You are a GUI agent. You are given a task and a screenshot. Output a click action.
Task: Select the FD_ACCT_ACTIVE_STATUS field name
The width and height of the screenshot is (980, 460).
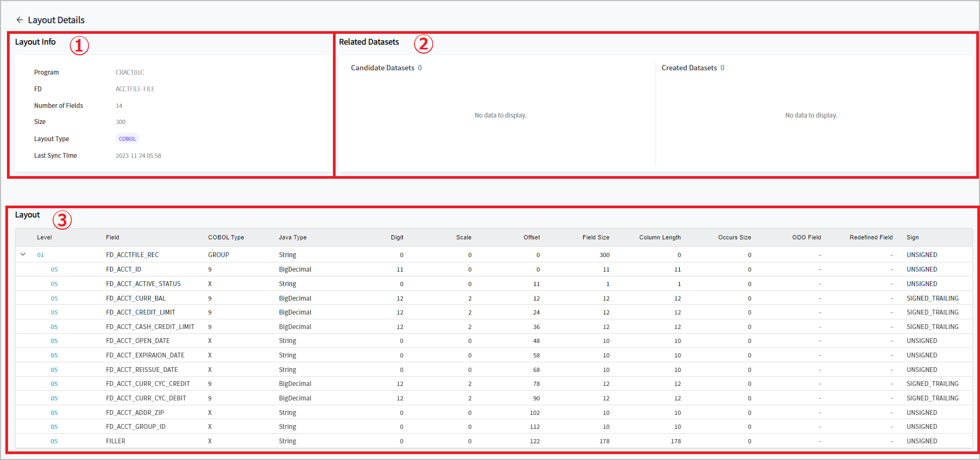pyautogui.click(x=143, y=284)
